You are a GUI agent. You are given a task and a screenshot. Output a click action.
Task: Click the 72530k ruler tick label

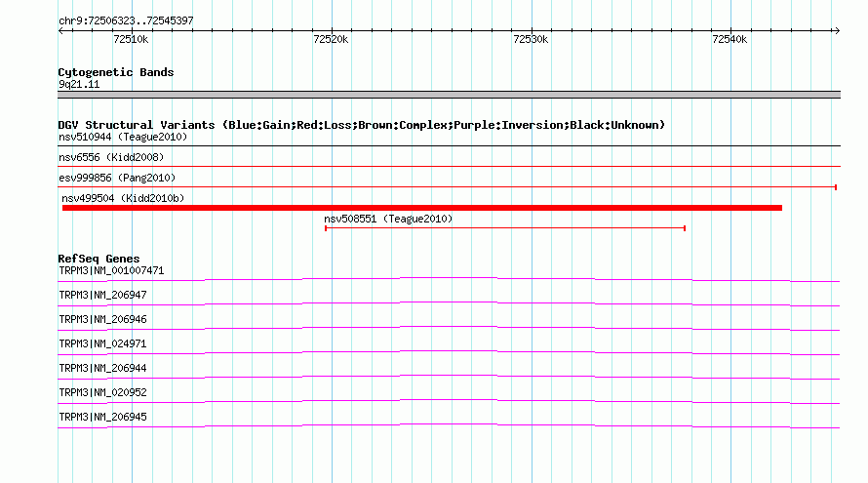click(x=531, y=39)
